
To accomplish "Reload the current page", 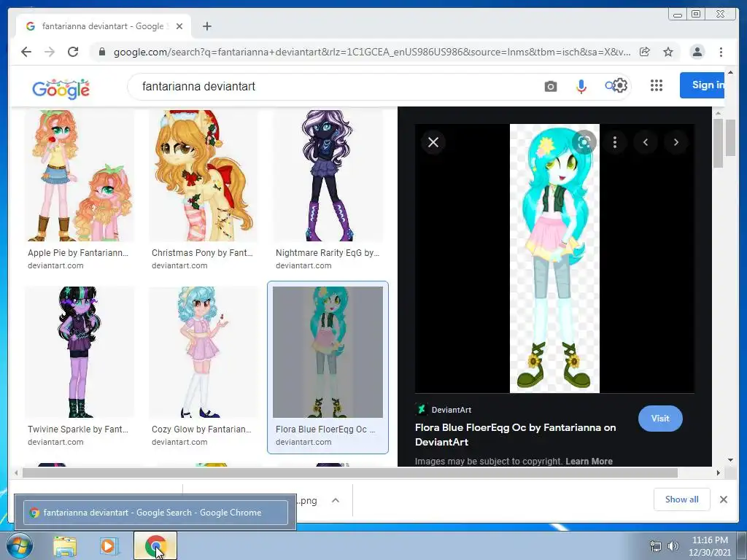I will tap(73, 52).
